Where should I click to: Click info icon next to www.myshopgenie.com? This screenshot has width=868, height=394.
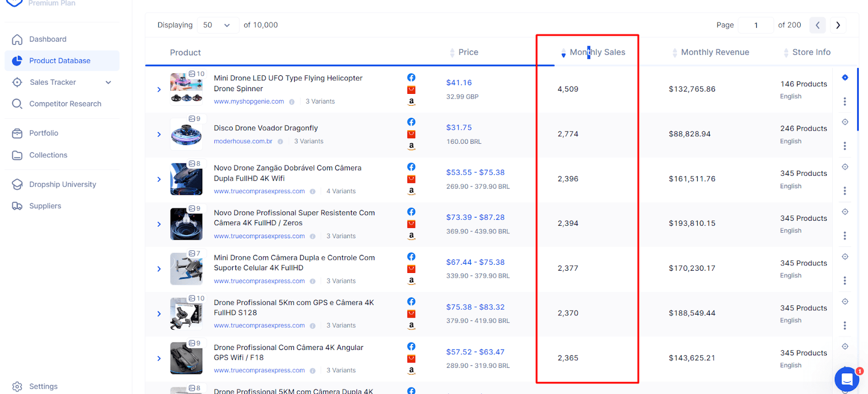pos(292,101)
